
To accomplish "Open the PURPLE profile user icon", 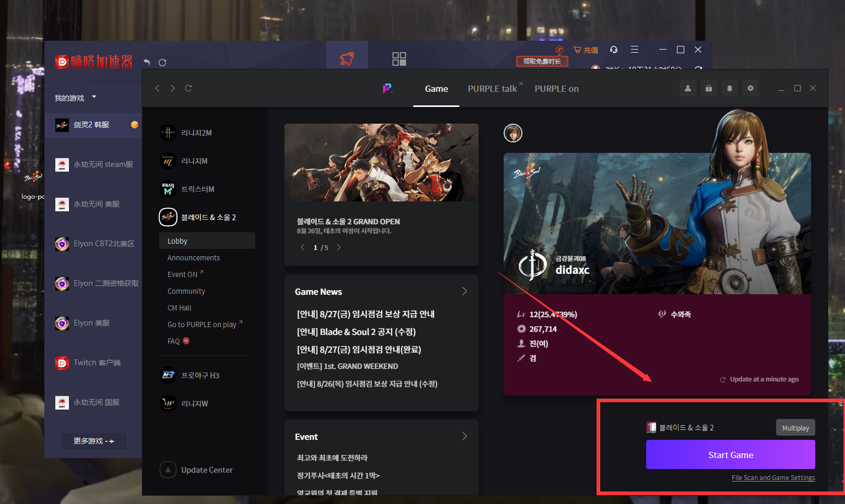I will 688,88.
